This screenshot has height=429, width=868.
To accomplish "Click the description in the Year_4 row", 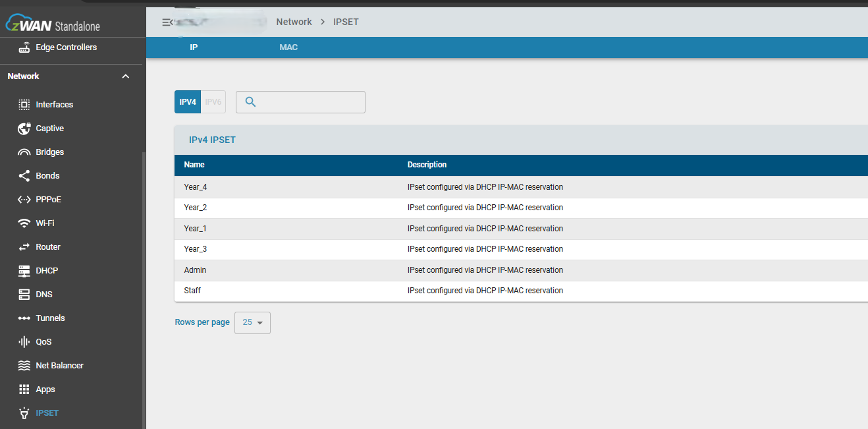I will (x=485, y=187).
